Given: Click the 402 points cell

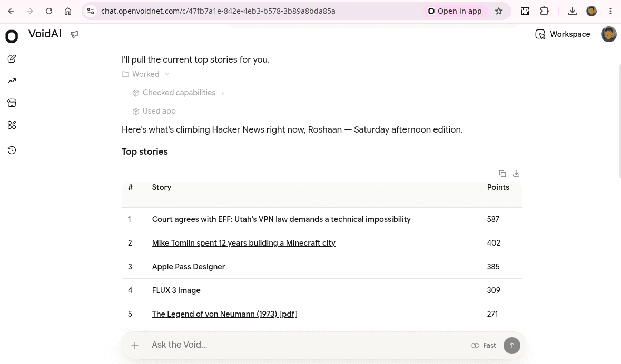Looking at the screenshot, I should click(494, 243).
